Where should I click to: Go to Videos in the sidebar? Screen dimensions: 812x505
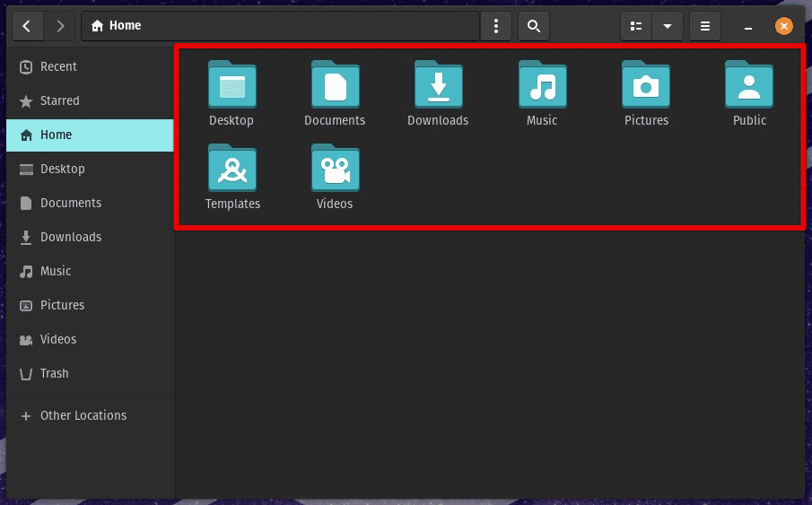[90, 340]
